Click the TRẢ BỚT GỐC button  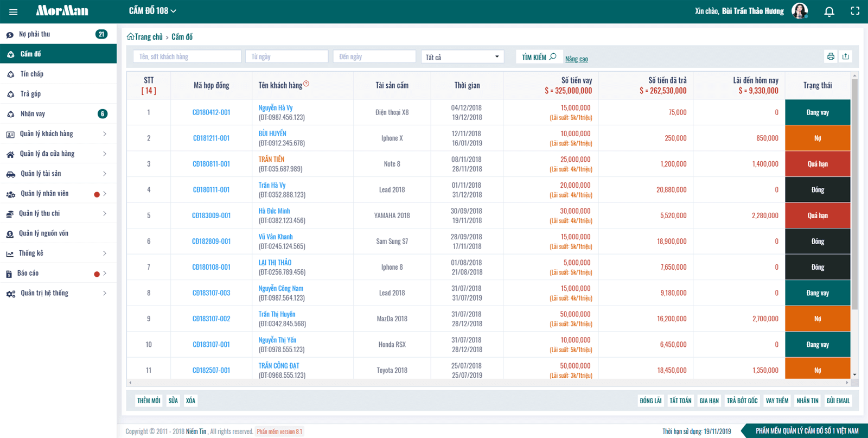click(x=742, y=401)
